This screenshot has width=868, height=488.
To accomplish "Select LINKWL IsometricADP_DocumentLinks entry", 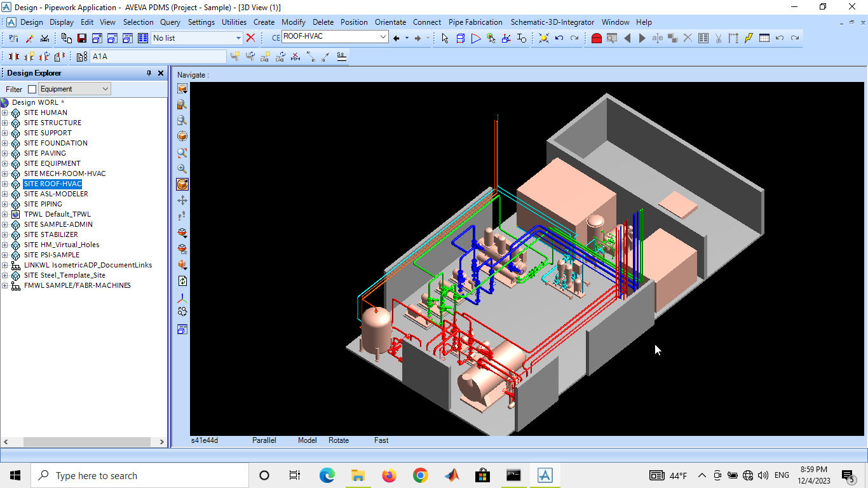I will pyautogui.click(x=88, y=265).
